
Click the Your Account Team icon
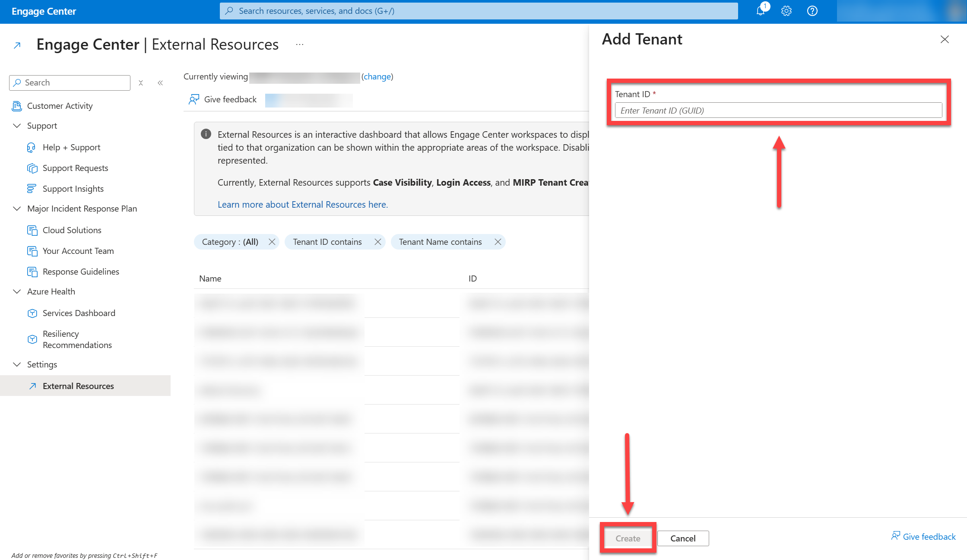[32, 251]
